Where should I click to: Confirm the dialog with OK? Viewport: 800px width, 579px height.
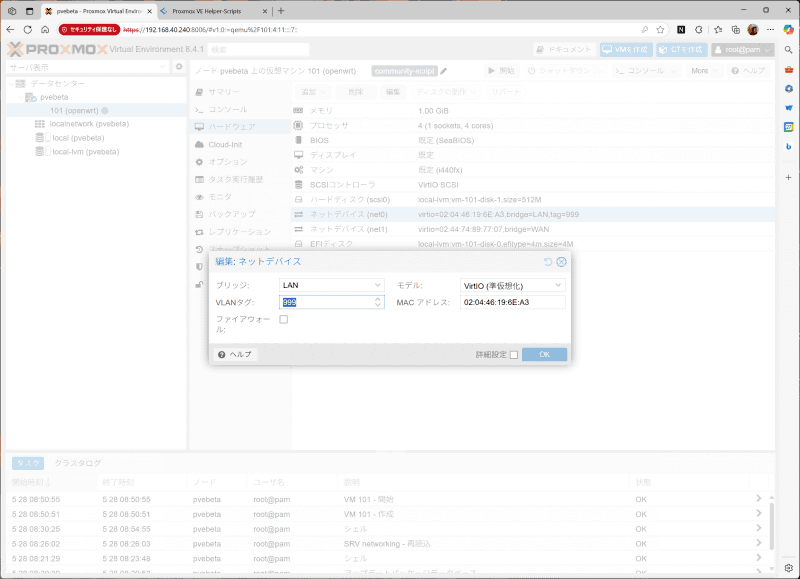(x=544, y=355)
